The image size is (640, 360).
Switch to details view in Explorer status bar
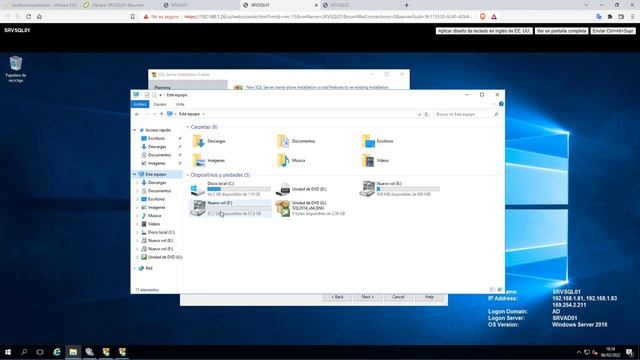coord(492,289)
